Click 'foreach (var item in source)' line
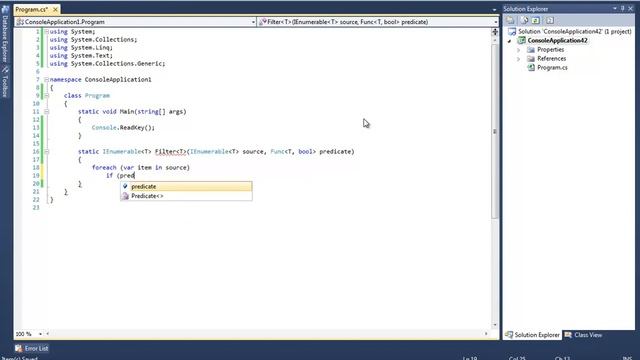640x360 pixels. coord(141,167)
